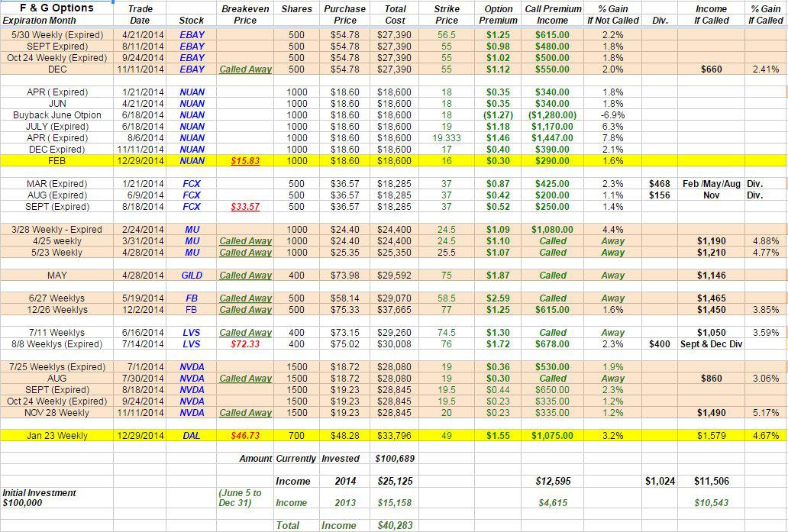Click the $100,689 amount invested cell
This screenshot has width=788, height=532.
395,459
